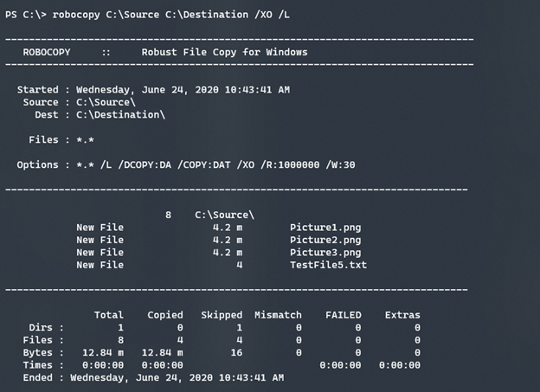Click the TestFile5.txt file name

point(328,265)
